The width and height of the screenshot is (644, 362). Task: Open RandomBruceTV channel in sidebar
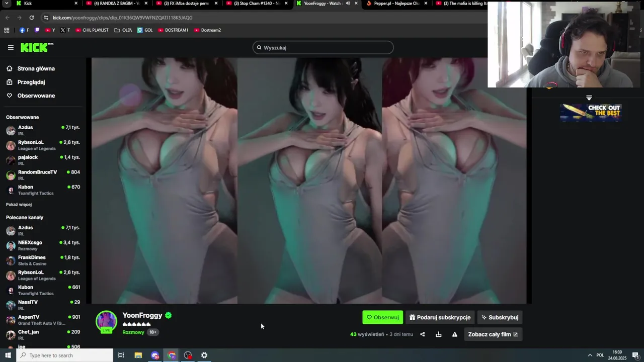point(43,175)
